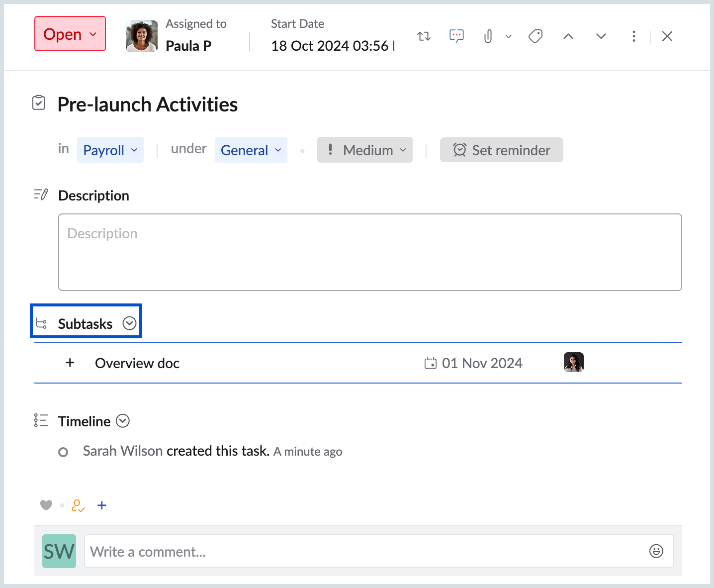This screenshot has width=714, height=588.
Task: Click the Write a comment field
Action: (365, 551)
